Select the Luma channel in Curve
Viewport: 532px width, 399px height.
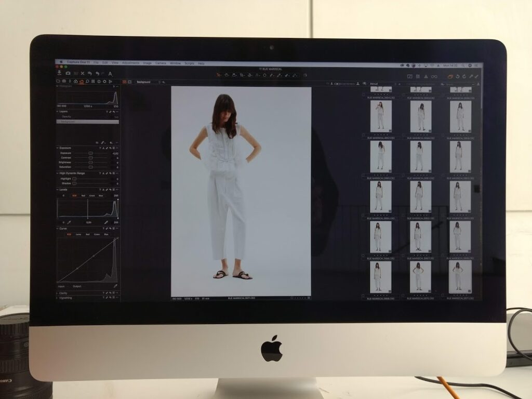[x=78, y=234]
